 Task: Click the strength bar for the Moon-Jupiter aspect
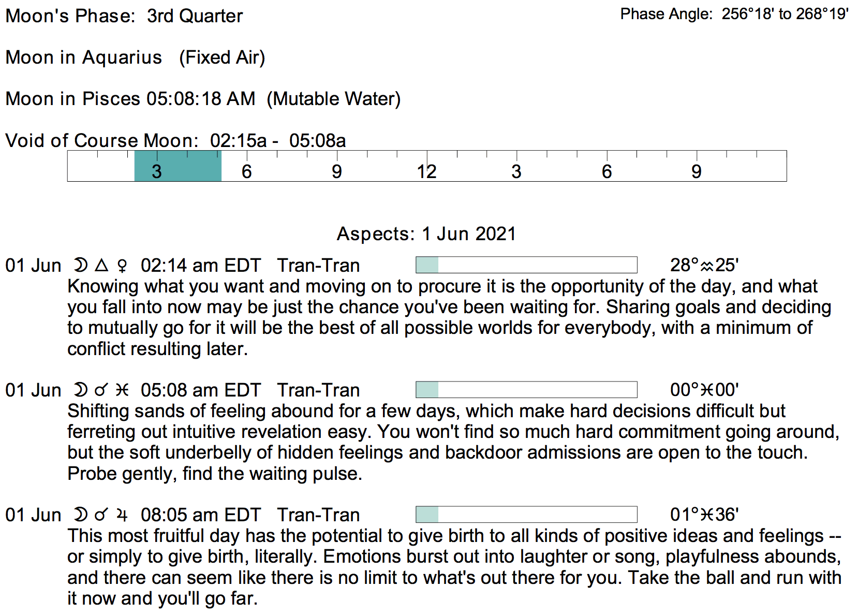point(526,515)
